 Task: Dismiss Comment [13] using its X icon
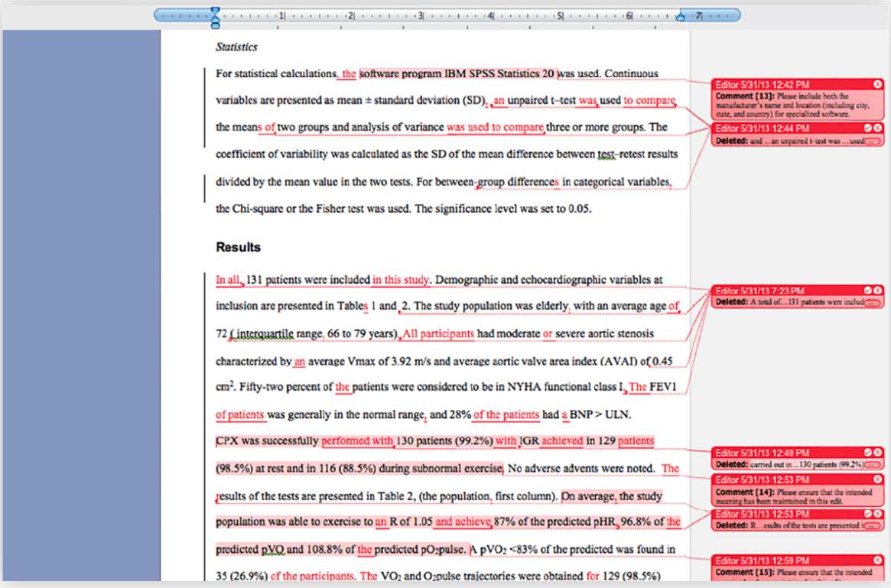pos(877,85)
